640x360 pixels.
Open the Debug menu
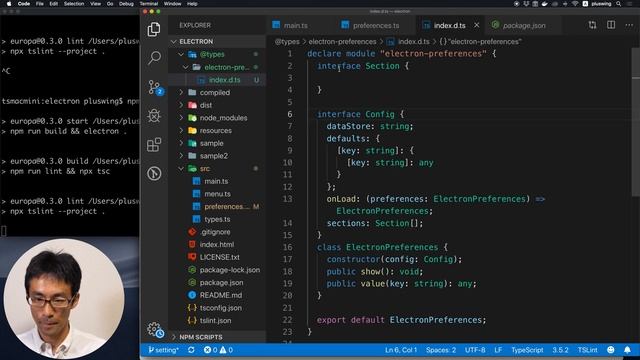126,4
